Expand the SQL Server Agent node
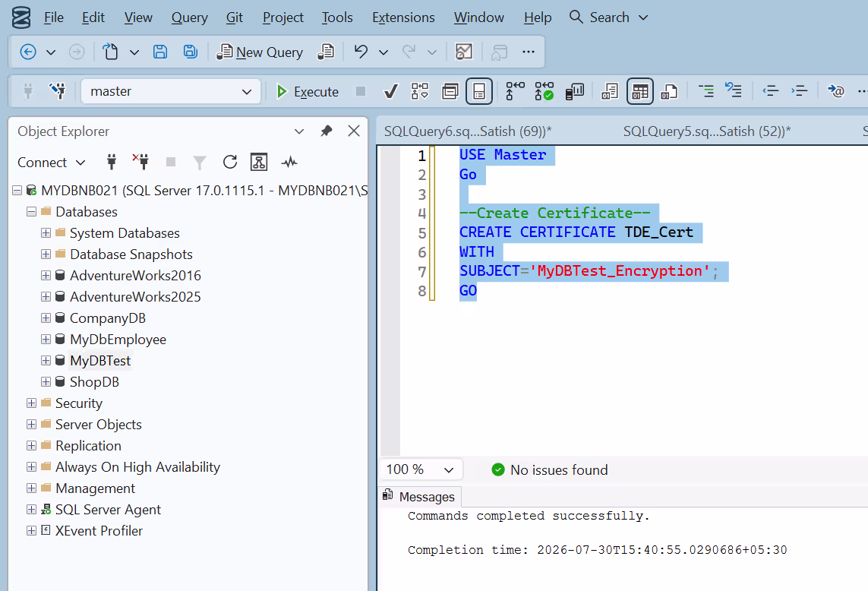The width and height of the screenshot is (868, 591). coord(32,510)
